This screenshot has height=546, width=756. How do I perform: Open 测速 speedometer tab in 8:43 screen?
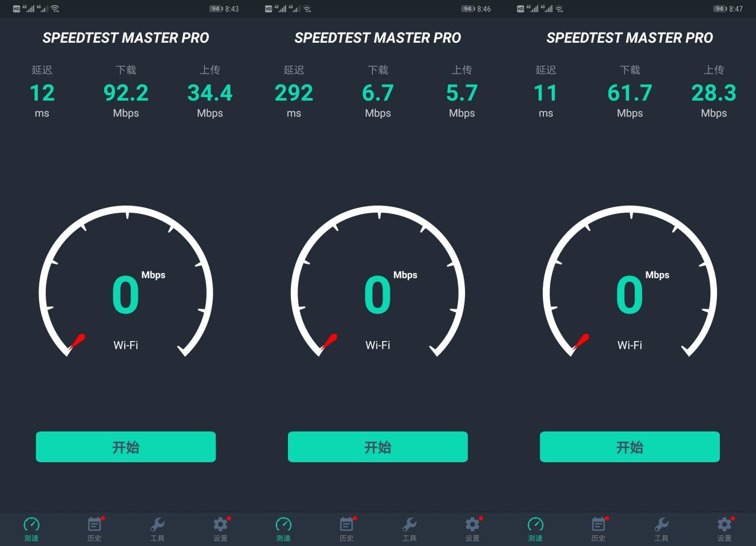[x=31, y=529]
